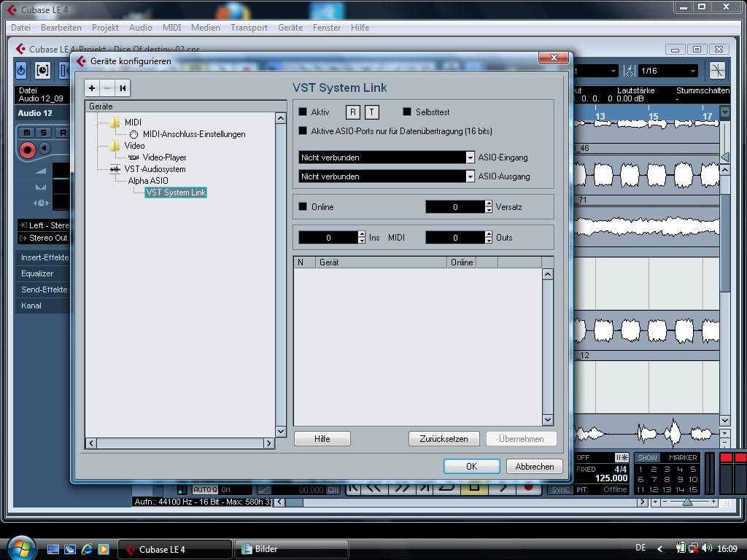Toggle the Mute M button on Audio 12

pyautogui.click(x=27, y=133)
